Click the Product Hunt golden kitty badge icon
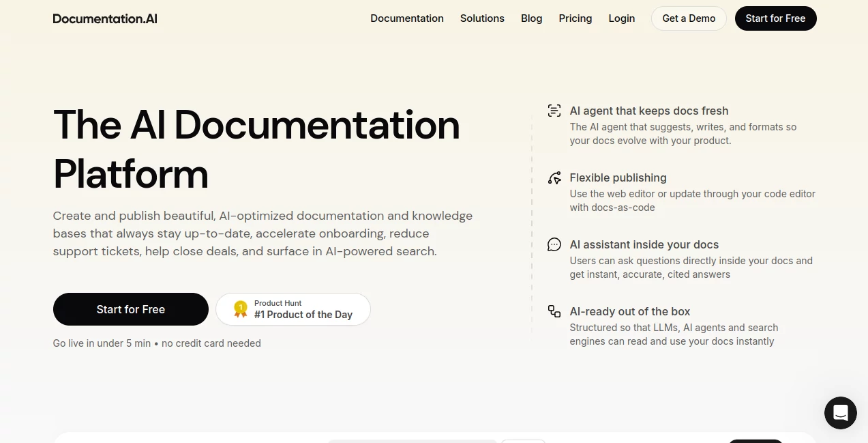Image resolution: width=868 pixels, height=443 pixels. 240,309
